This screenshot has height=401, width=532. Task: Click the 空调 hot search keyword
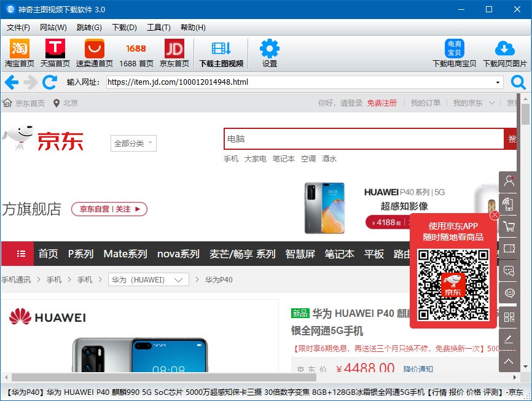click(308, 159)
